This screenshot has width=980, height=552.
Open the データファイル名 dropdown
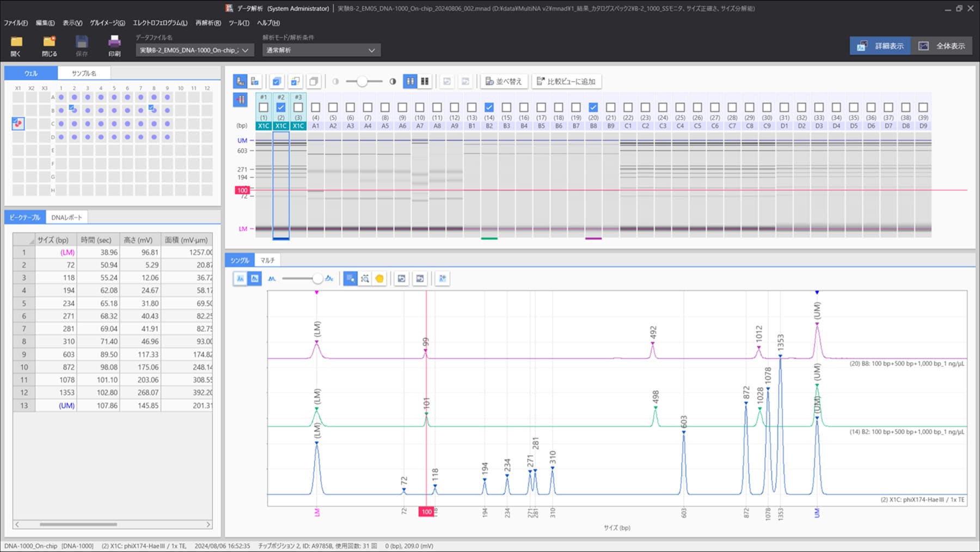(x=193, y=50)
